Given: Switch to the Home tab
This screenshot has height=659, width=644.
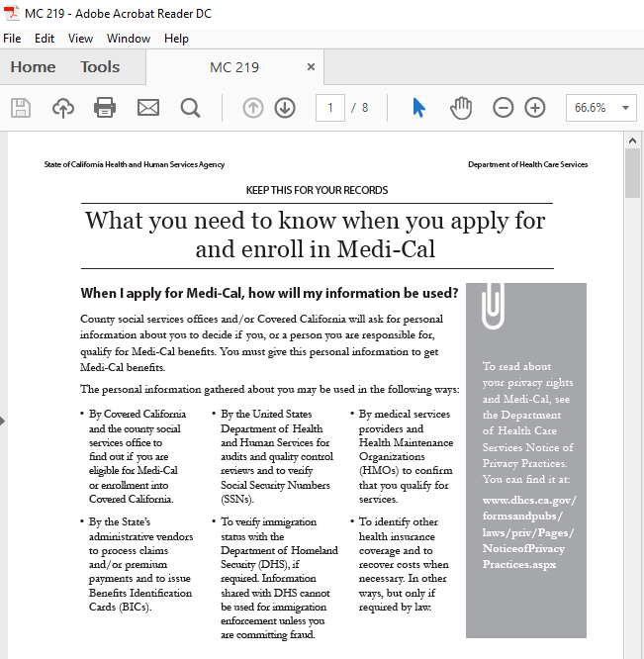Looking at the screenshot, I should click(33, 67).
